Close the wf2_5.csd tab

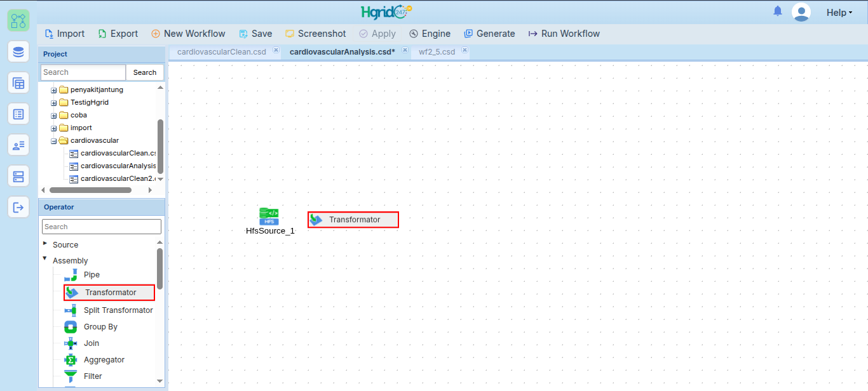click(465, 50)
